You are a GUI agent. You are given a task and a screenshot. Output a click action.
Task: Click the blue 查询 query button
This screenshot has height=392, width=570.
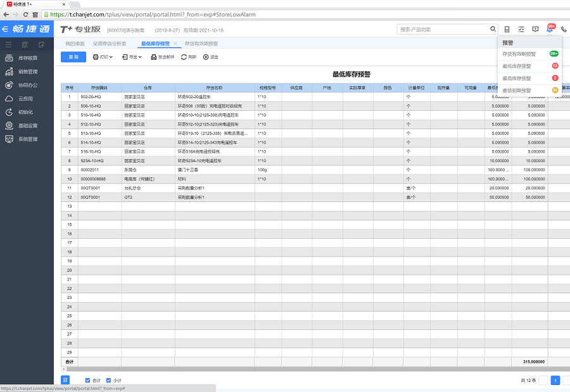(73, 57)
